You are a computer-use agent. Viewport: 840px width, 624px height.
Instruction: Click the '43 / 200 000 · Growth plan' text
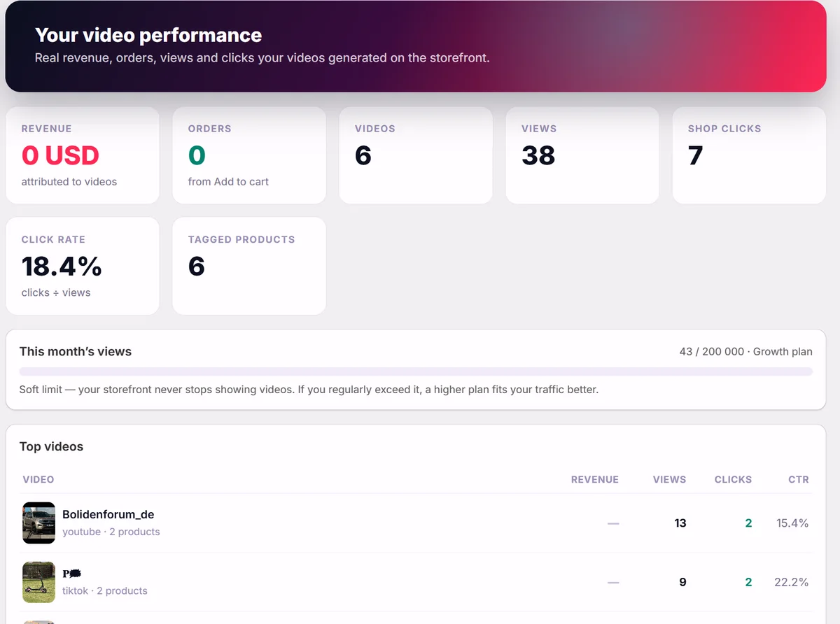pyautogui.click(x=746, y=351)
